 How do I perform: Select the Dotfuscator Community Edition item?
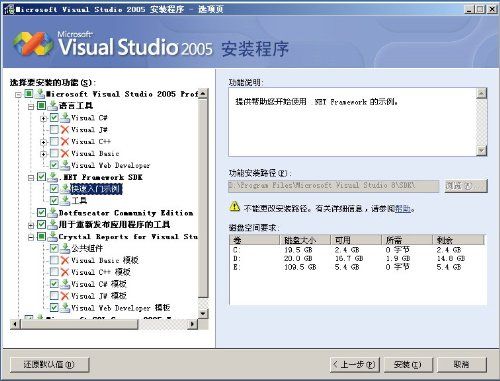126,213
